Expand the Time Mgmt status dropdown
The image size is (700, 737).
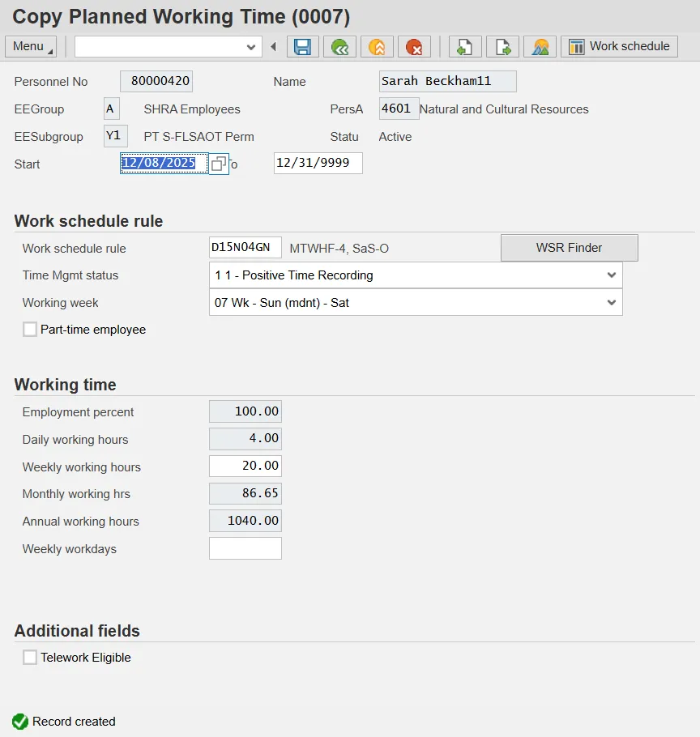pyautogui.click(x=611, y=275)
